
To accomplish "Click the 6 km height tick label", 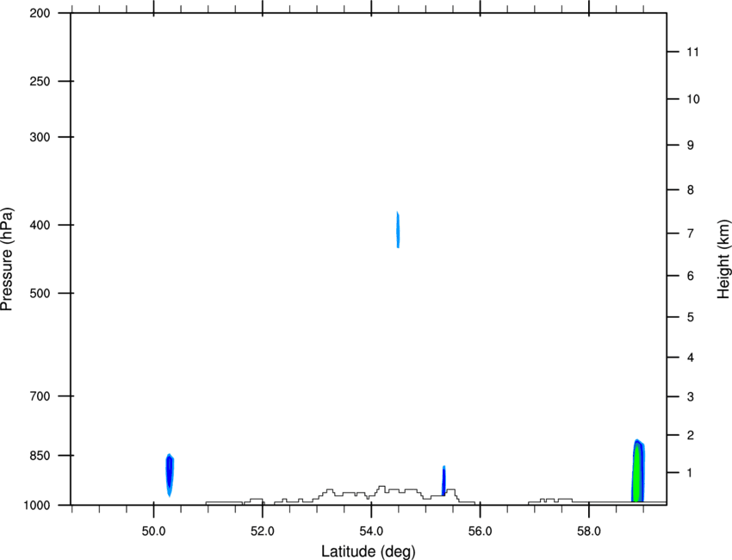I will [691, 276].
